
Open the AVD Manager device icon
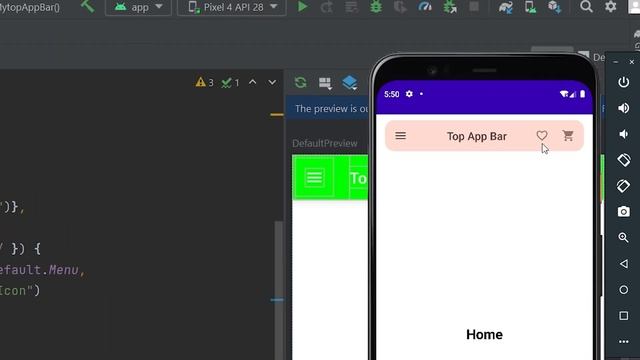(530, 7)
